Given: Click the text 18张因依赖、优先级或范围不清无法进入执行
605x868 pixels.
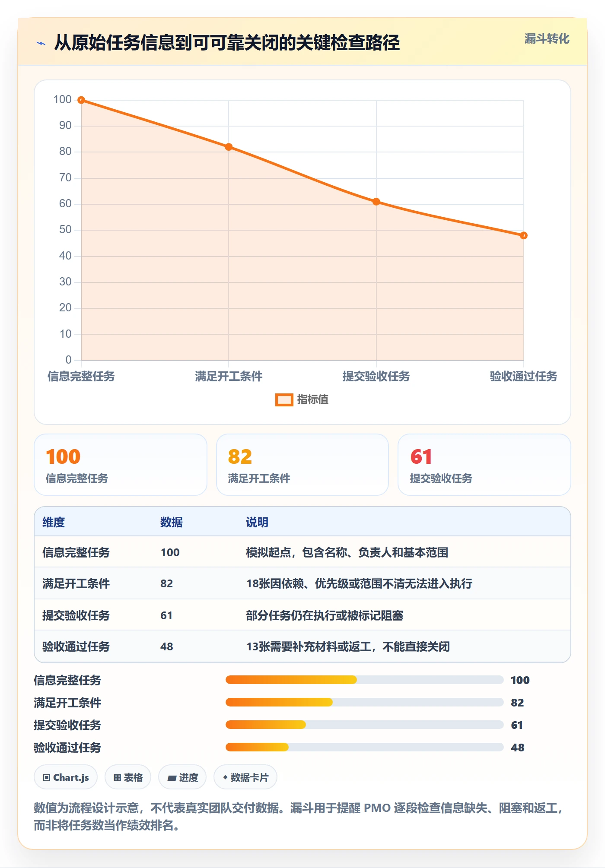Looking at the screenshot, I should pyautogui.click(x=359, y=583).
